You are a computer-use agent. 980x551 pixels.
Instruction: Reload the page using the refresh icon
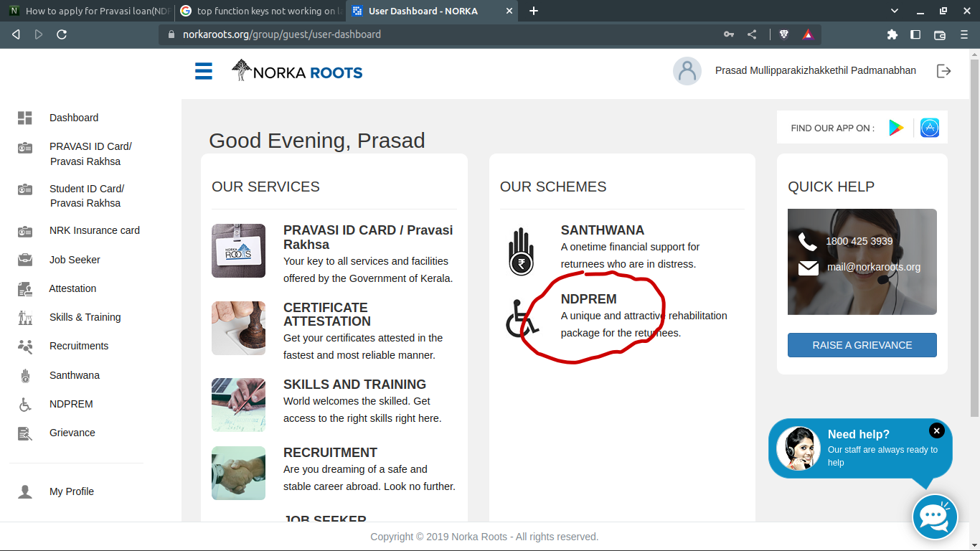pyautogui.click(x=62, y=34)
